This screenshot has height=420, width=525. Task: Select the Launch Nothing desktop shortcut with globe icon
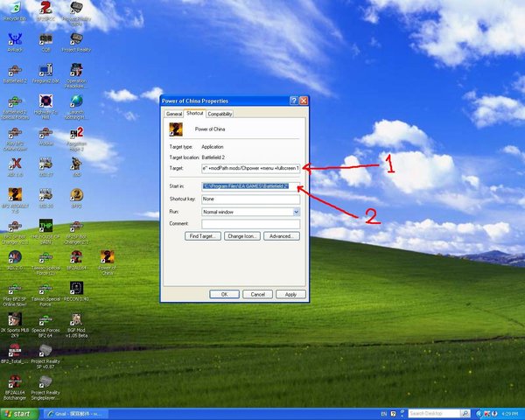point(76,108)
